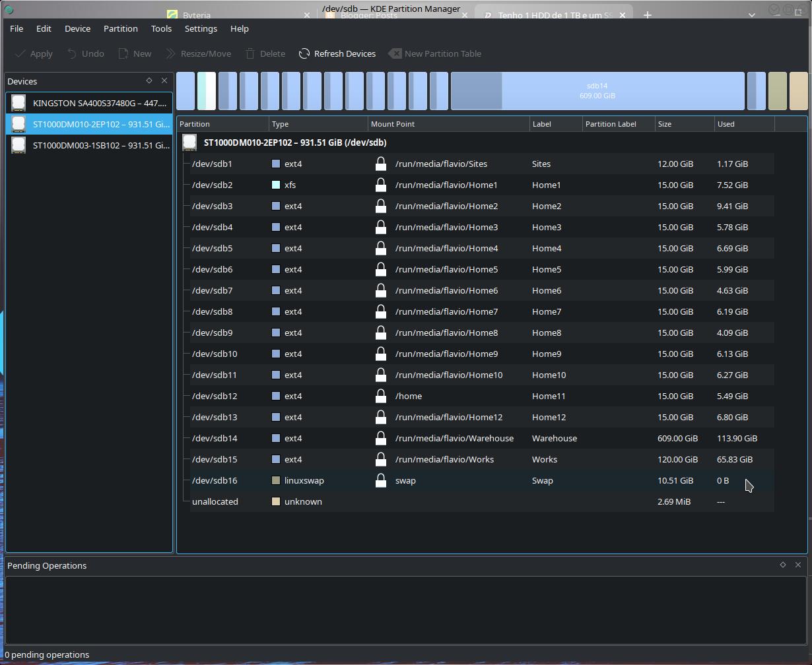The image size is (812, 665).
Task: Click the drive icon beside ST1000DM010 header row
Action: click(x=189, y=142)
